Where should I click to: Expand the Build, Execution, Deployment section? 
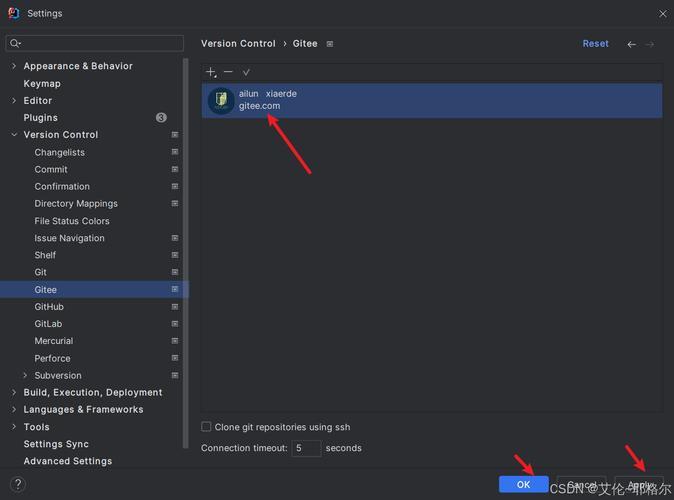point(13,393)
